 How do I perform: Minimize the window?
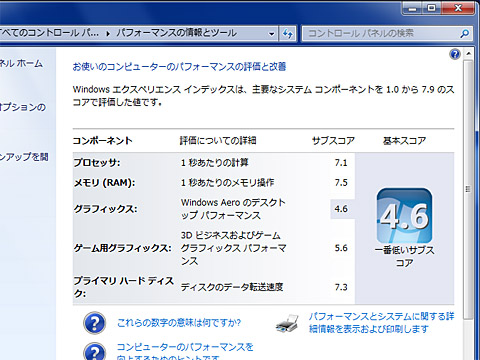click(413, 9)
